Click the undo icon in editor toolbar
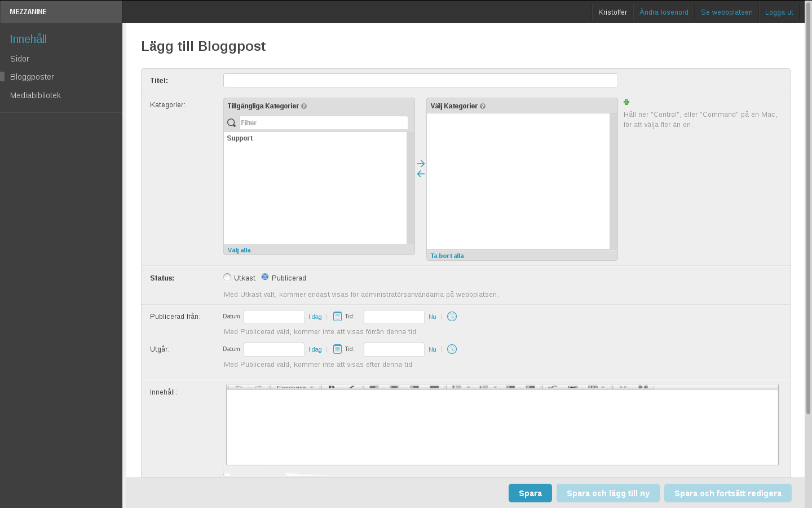 pos(239,387)
